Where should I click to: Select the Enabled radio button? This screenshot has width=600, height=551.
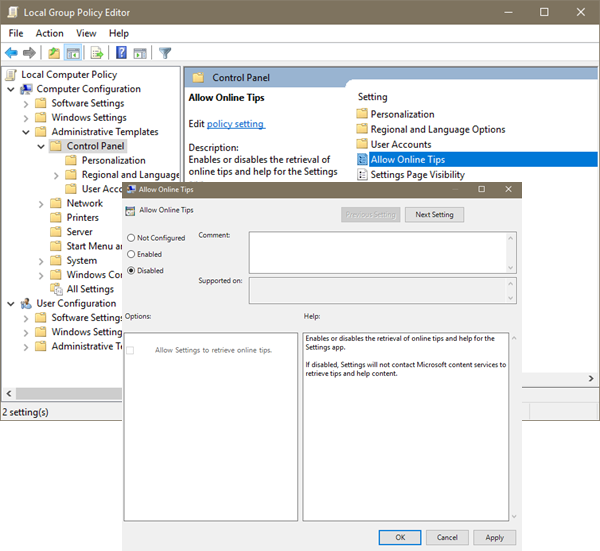click(131, 254)
